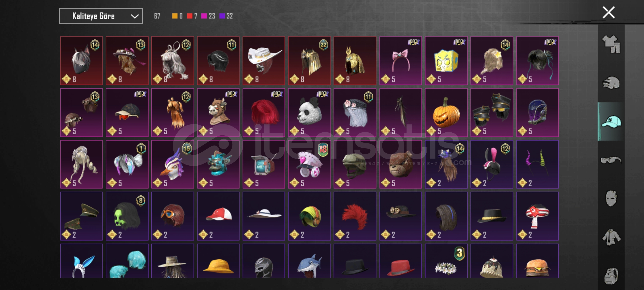This screenshot has width=644, height=290.
Task: Select the burger hat item
Action: tap(537, 261)
